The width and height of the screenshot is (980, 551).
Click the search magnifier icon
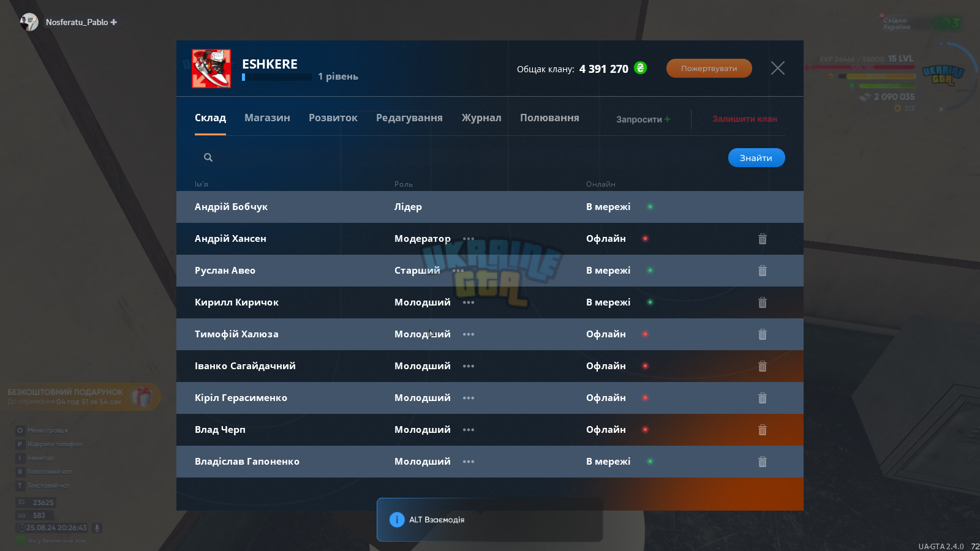[x=208, y=157]
